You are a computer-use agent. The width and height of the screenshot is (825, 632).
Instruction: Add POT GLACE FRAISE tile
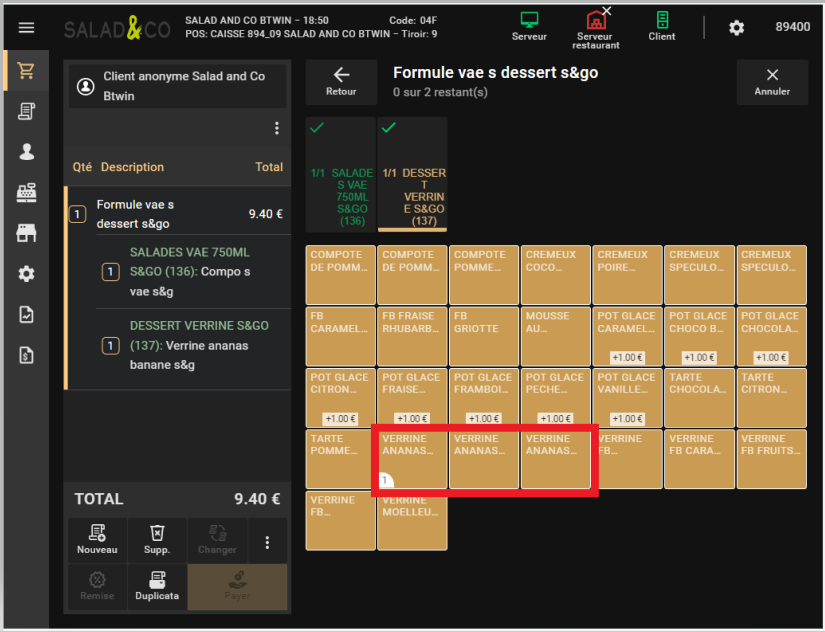click(x=412, y=398)
